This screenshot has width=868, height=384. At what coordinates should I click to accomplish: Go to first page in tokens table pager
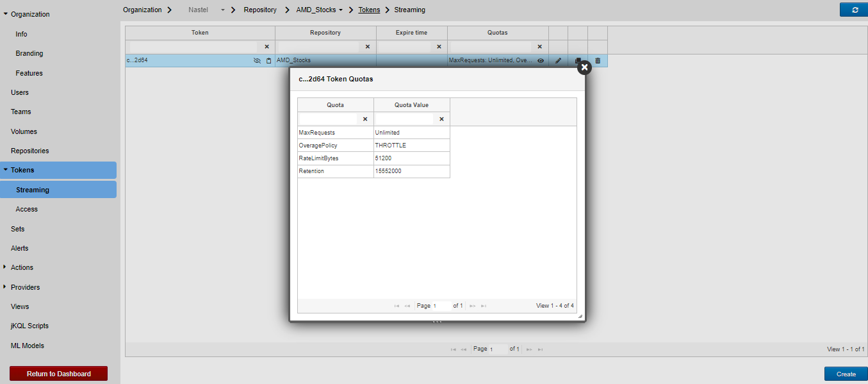click(x=454, y=349)
